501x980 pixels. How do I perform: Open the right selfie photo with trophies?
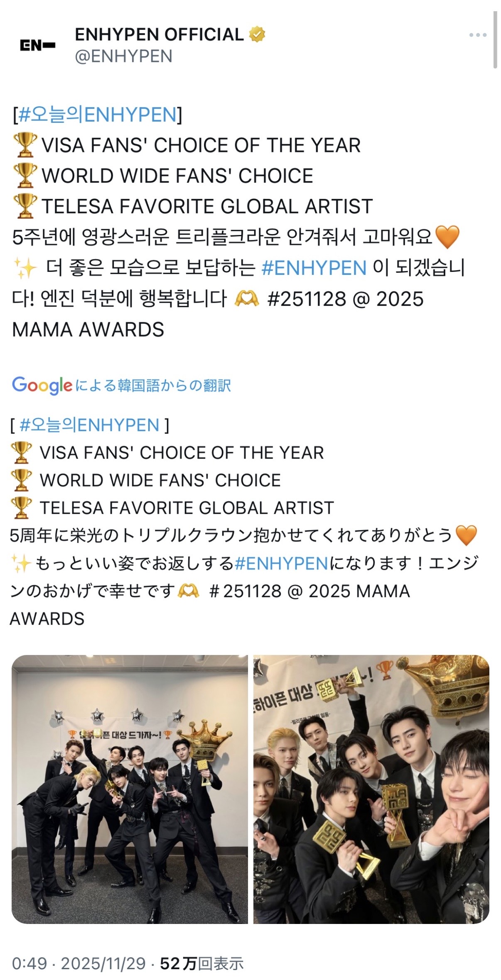(371, 789)
